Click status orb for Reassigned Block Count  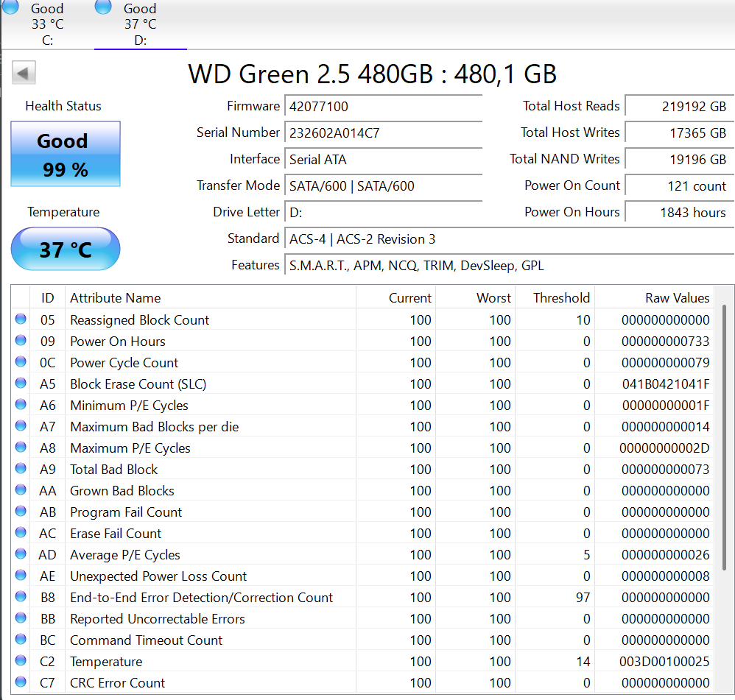(21, 319)
